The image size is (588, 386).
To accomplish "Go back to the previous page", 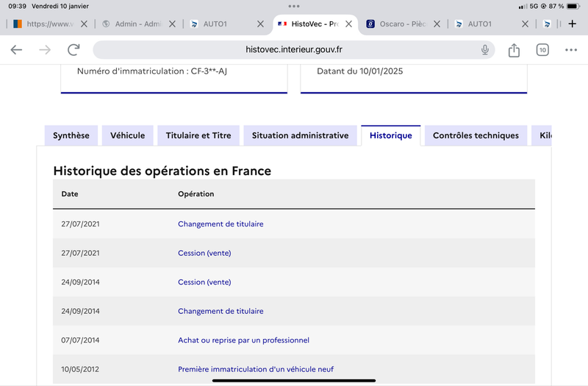I will click(16, 49).
